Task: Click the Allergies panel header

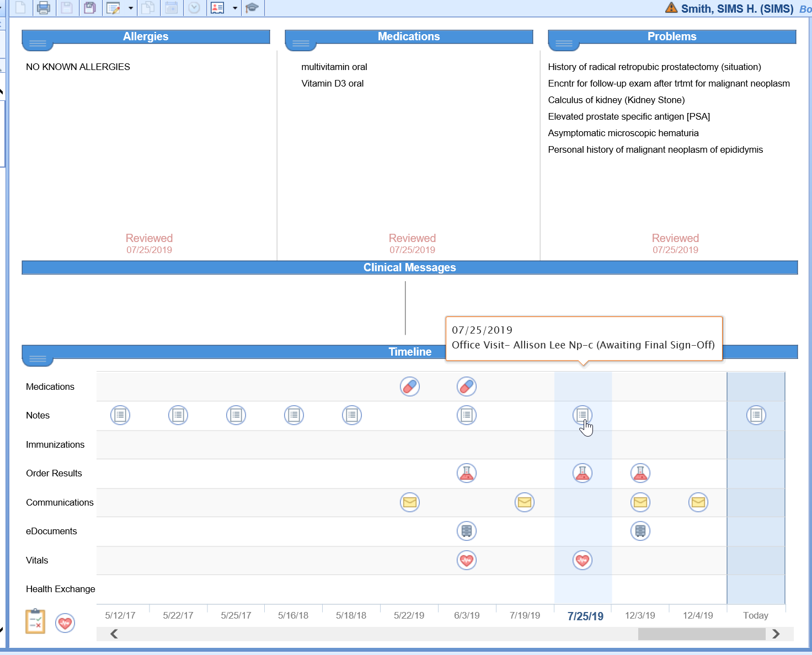Action: point(146,36)
